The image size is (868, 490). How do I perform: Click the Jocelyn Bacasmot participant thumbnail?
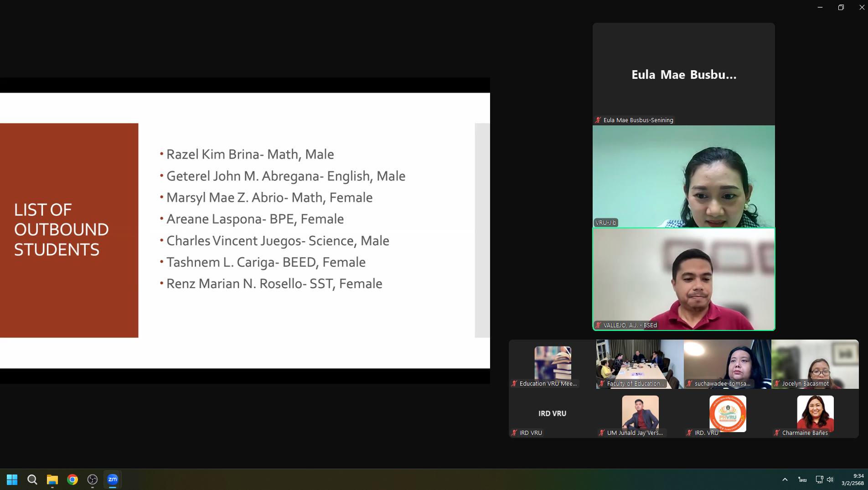tap(815, 364)
